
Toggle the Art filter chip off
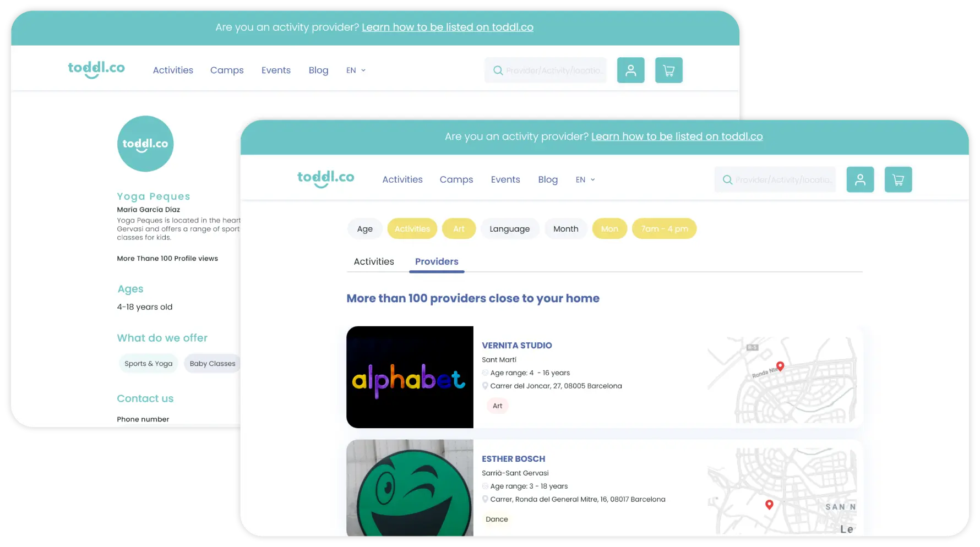pyautogui.click(x=459, y=229)
